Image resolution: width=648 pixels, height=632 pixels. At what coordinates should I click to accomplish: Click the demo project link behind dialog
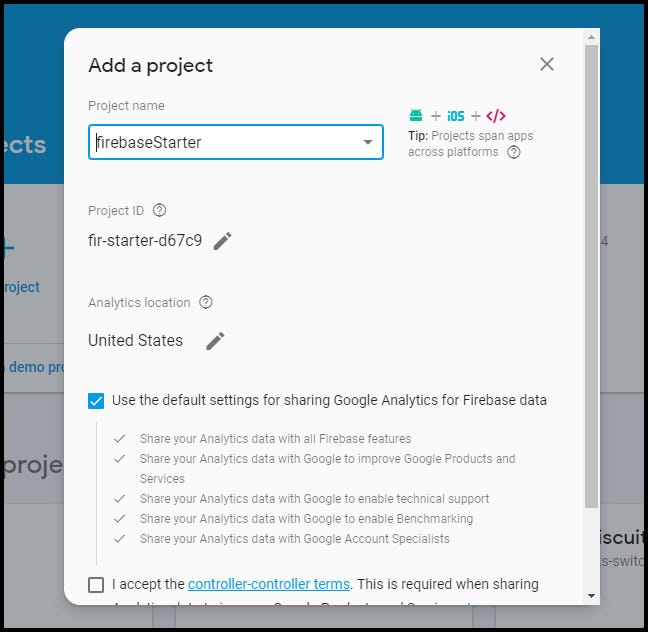[x=35, y=367]
